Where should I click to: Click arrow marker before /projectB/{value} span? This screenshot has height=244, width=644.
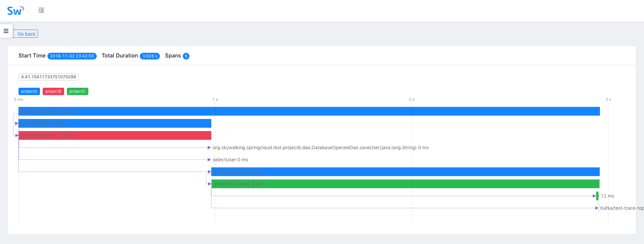pos(16,135)
